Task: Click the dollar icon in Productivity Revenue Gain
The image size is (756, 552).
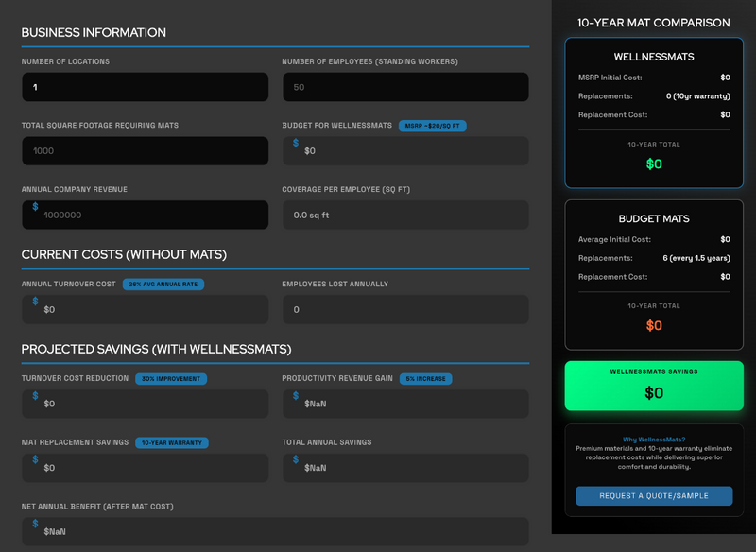Action: (x=296, y=396)
